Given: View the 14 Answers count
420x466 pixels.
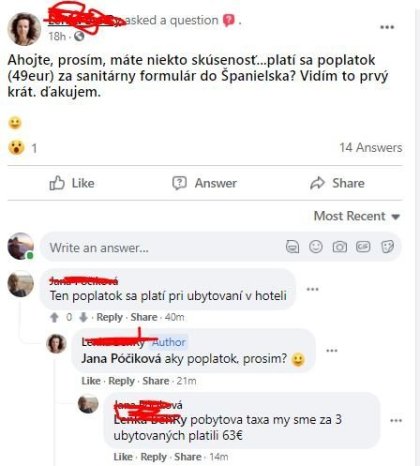Looking at the screenshot, I should (371, 148).
